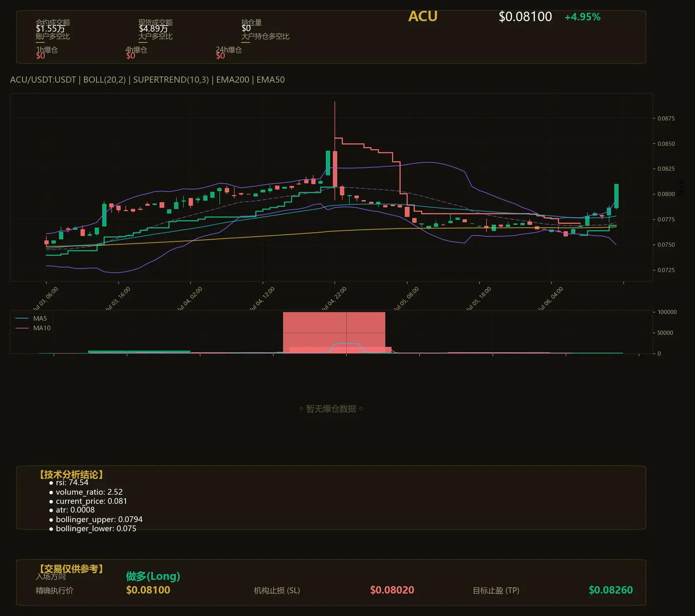Click the Jul 04, 02:00 time axis label
Viewport: 695px width, 616px height.
(190, 299)
